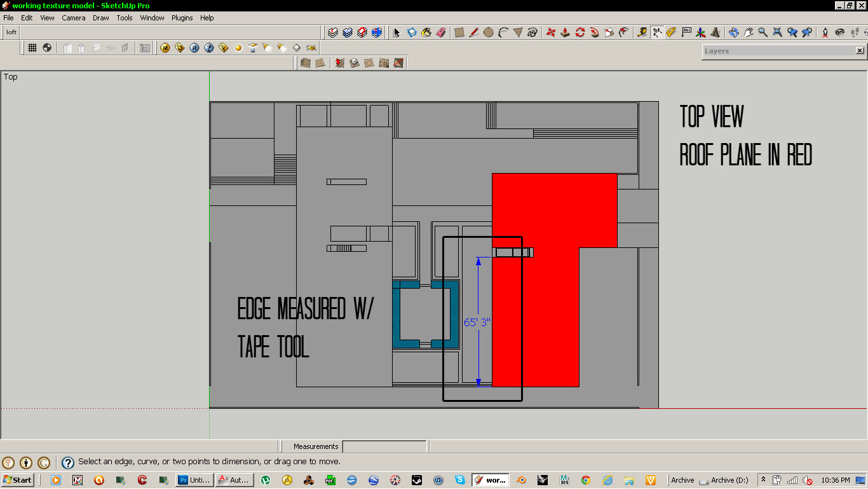Select the Tape Measure tool
868x489 pixels.
coord(642,32)
